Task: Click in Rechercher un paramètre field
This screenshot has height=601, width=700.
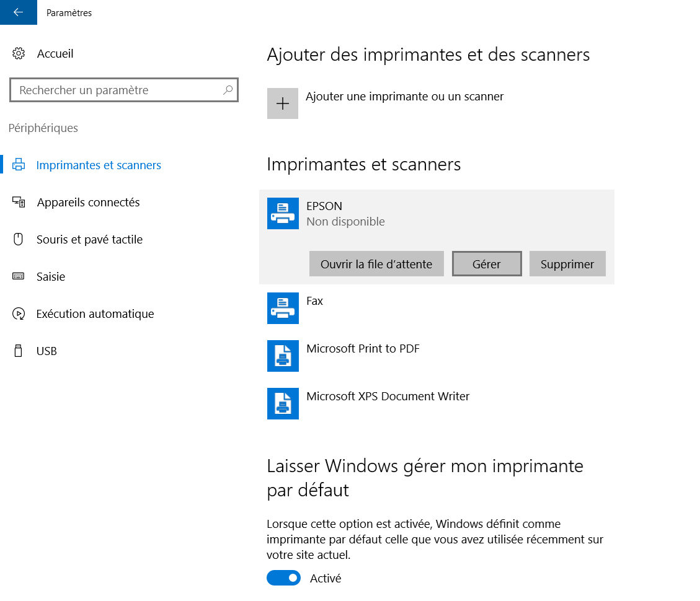Action: point(118,90)
